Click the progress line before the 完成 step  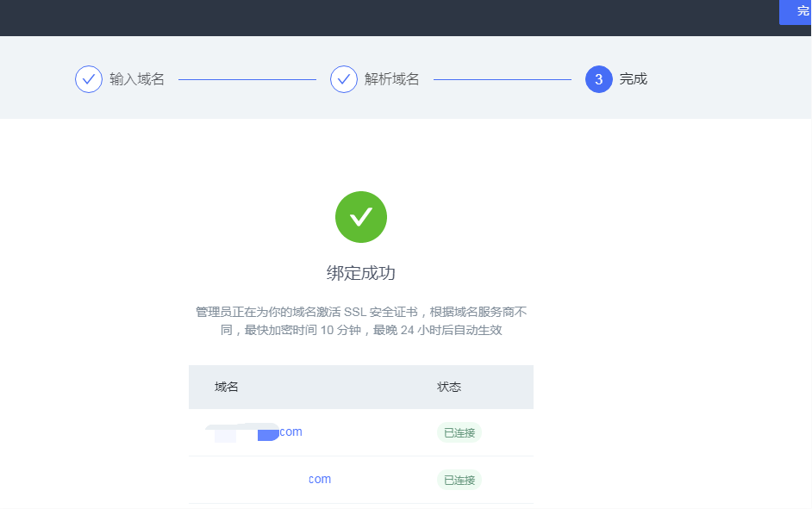(503, 79)
